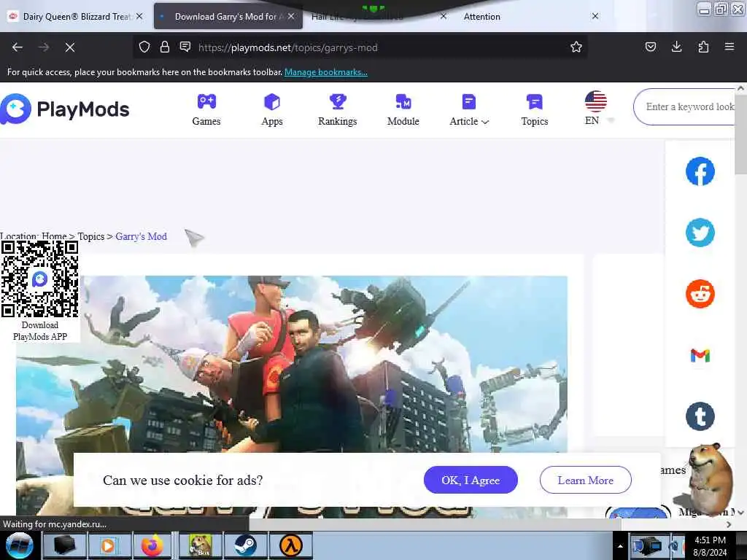Click the OK, I Agree button

(471, 480)
